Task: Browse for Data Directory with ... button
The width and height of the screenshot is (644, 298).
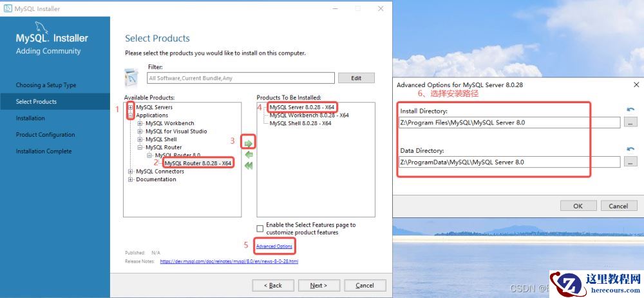Action: [x=630, y=162]
